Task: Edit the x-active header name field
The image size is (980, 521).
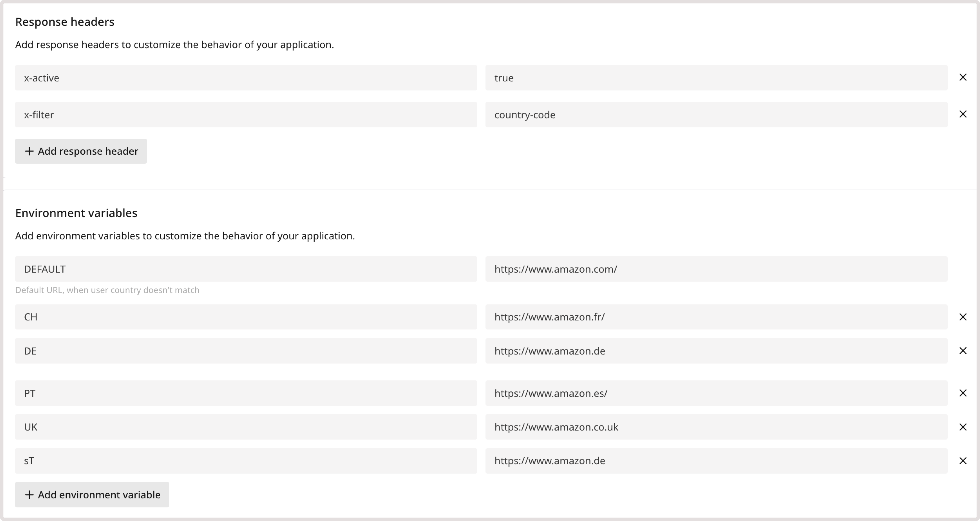Action: tap(246, 78)
